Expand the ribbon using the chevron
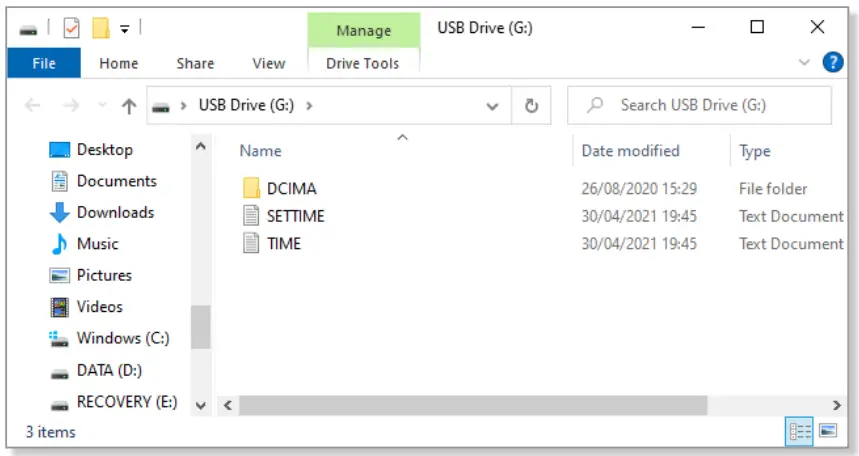Image resolution: width=859 pixels, height=456 pixels. 805,63
